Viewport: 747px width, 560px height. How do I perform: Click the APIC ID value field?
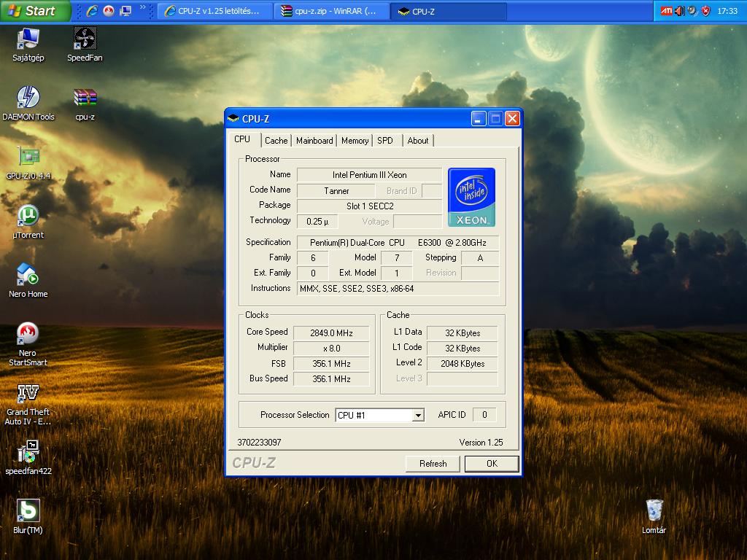[484, 415]
